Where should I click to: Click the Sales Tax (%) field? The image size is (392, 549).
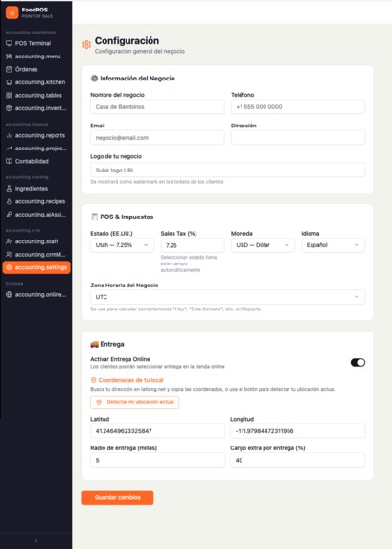coord(193,245)
